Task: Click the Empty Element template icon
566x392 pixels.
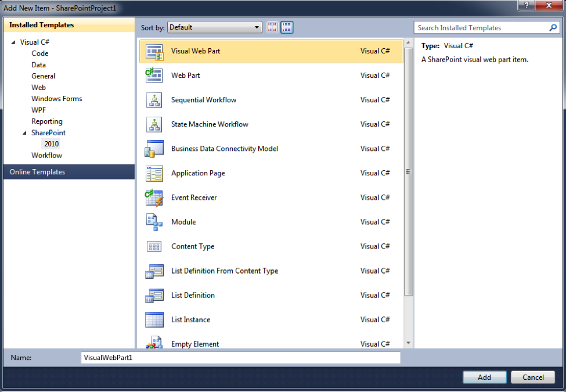Action: [x=154, y=342]
